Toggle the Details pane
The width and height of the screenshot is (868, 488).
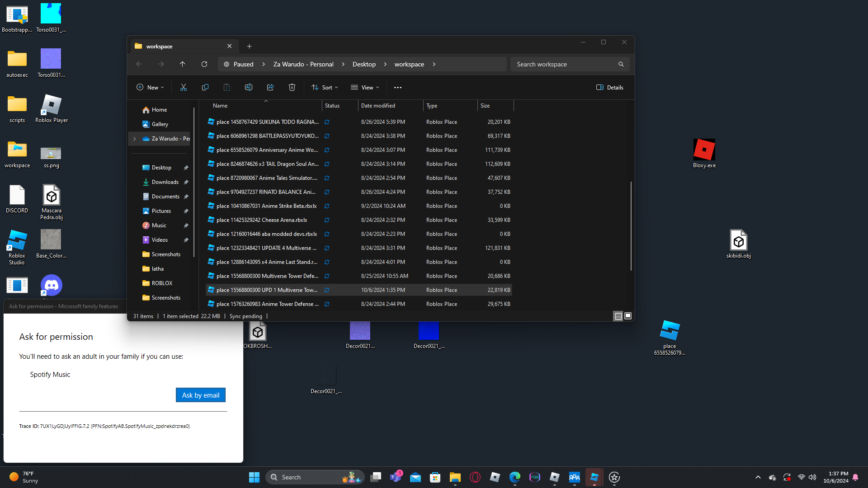point(609,87)
